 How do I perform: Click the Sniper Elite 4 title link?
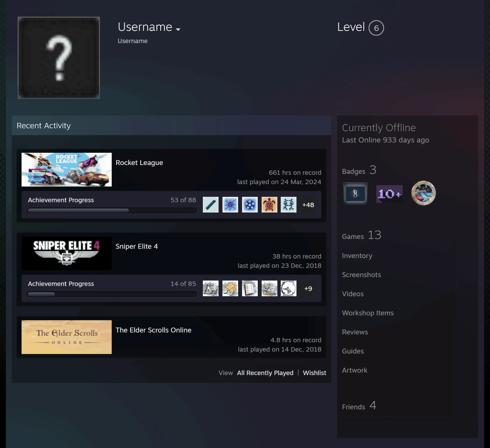pos(137,246)
